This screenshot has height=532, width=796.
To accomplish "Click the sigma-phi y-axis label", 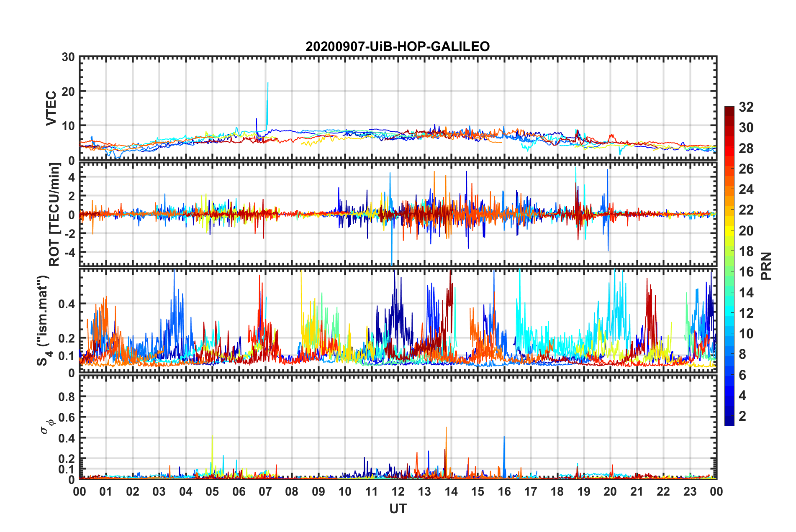I will (47, 426).
